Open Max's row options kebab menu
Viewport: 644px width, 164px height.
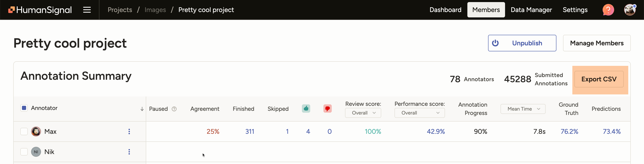pyautogui.click(x=129, y=131)
